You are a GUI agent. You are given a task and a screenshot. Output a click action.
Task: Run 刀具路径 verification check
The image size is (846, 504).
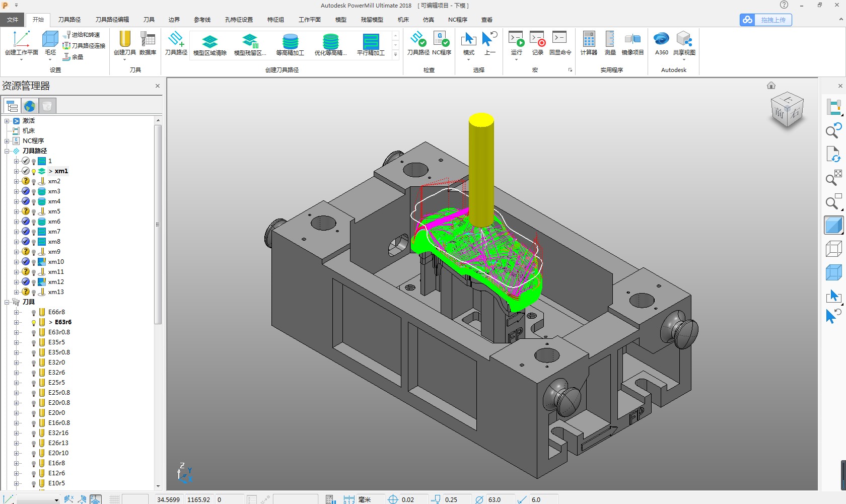coord(418,39)
